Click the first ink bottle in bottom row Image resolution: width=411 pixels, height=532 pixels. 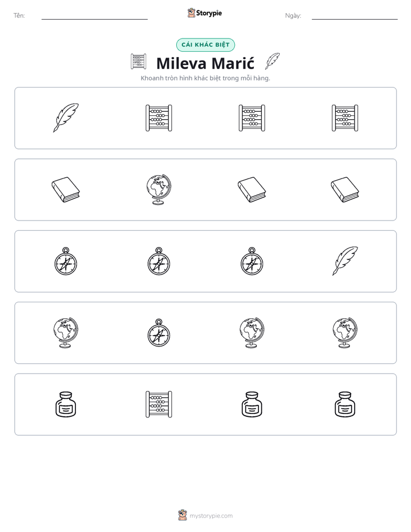pyautogui.click(x=66, y=404)
